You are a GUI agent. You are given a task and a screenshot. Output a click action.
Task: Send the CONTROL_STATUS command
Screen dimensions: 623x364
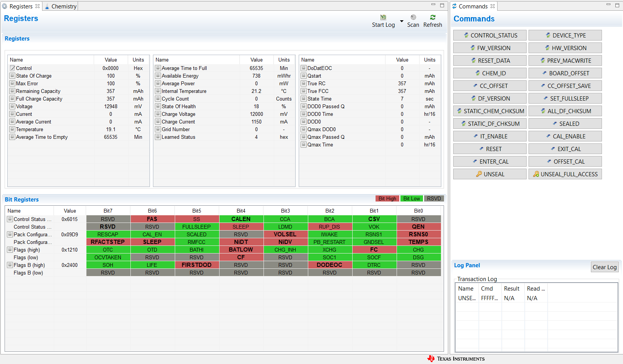490,35
